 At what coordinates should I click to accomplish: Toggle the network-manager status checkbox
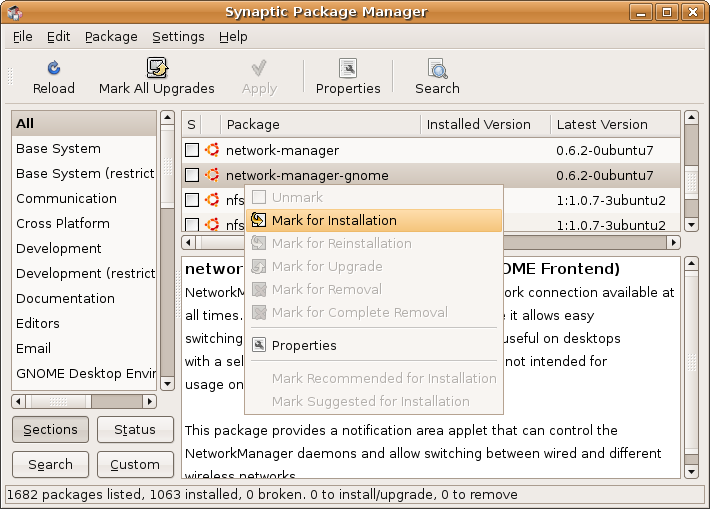(192, 150)
